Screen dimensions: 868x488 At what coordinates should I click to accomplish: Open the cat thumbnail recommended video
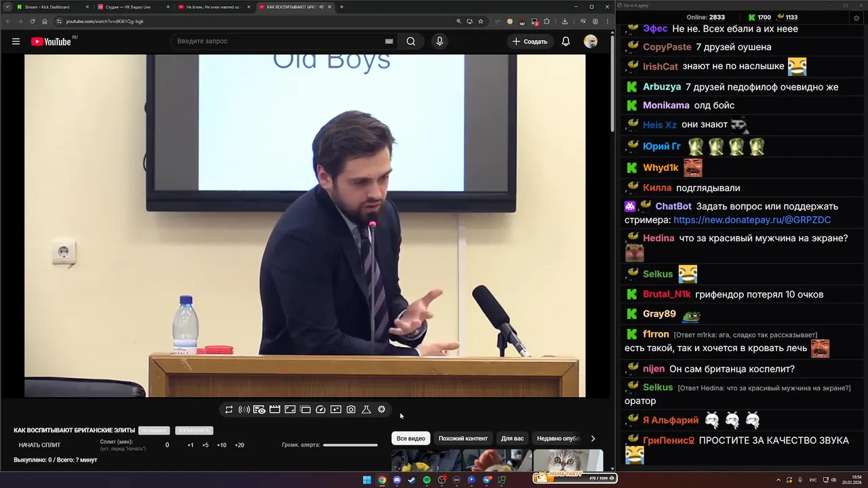click(x=568, y=460)
